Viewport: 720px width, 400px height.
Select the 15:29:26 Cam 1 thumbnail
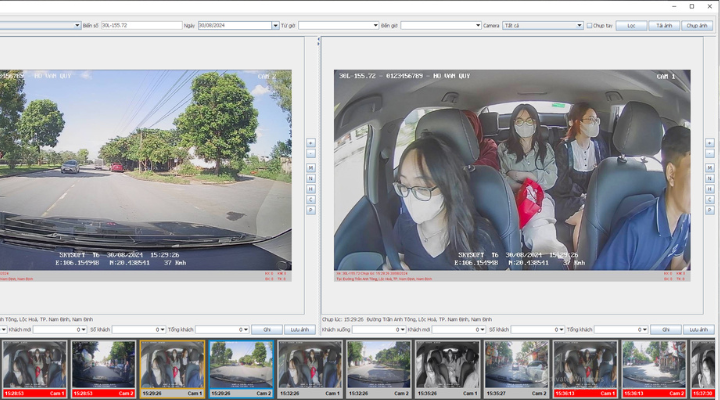pyautogui.click(x=172, y=369)
